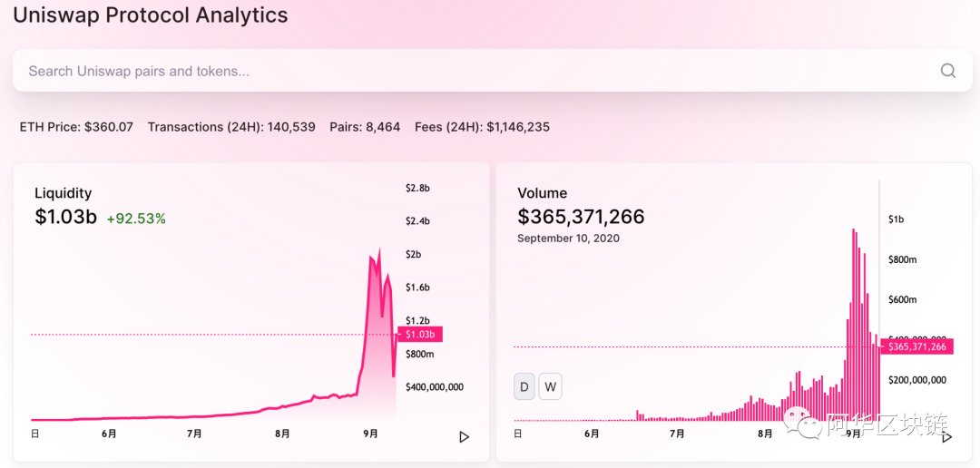Click the $800m axis label on Volume chart
980x468 pixels.
[x=903, y=259]
